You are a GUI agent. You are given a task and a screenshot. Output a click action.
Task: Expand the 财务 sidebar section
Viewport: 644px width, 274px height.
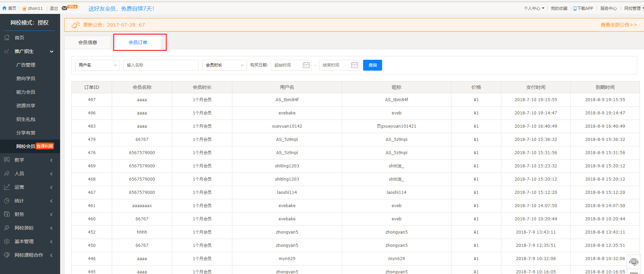click(51, 214)
